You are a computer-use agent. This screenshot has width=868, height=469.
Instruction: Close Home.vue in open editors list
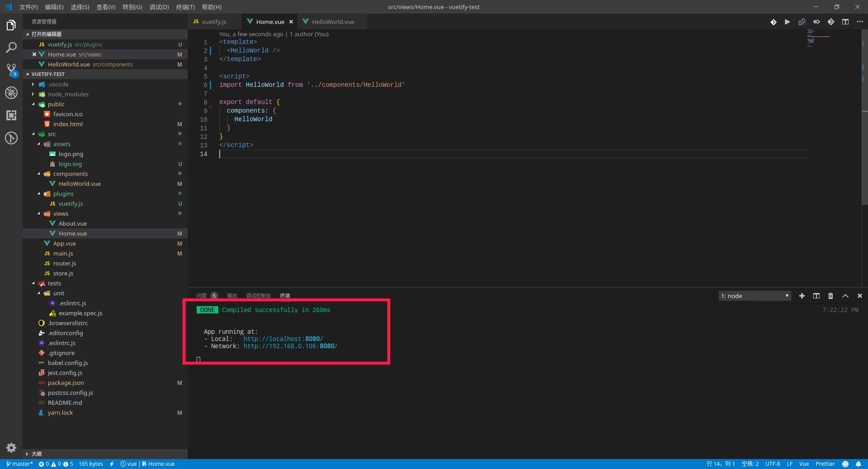point(34,54)
